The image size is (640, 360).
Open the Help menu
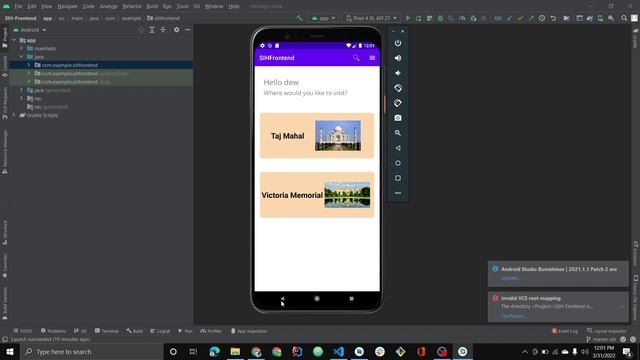click(234, 7)
